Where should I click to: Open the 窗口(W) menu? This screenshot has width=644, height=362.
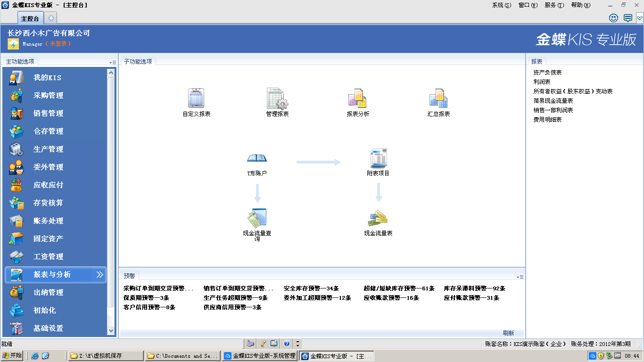click(x=528, y=5)
